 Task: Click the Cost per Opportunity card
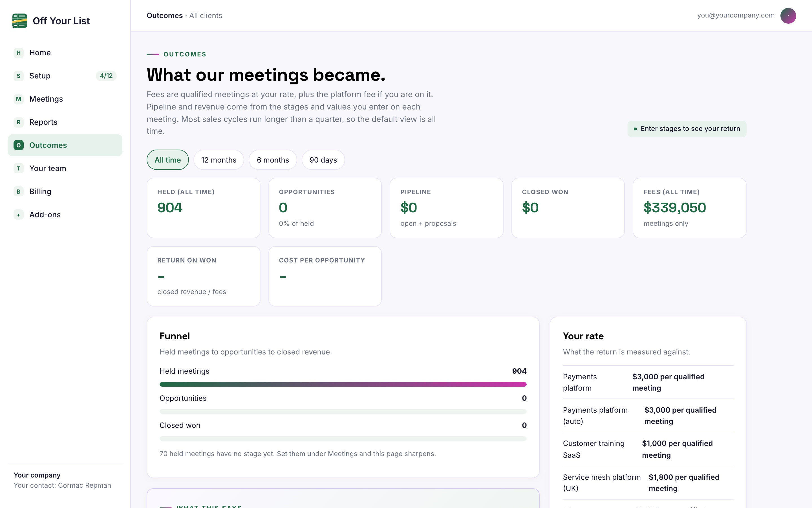click(x=325, y=276)
